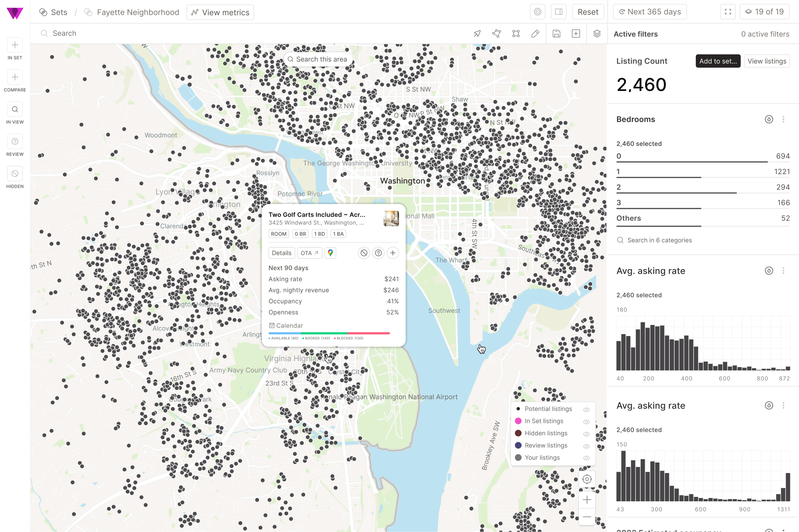This screenshot has height=532, width=799.
Task: Click the locate me crosshair button
Action: click(x=587, y=480)
